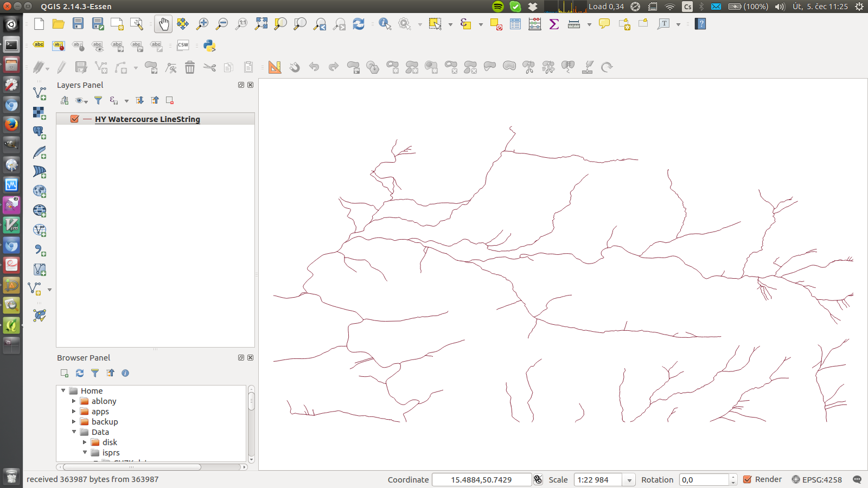868x488 pixels.
Task: Click the Browser Panel horizontal scrollbar
Action: (x=132, y=467)
